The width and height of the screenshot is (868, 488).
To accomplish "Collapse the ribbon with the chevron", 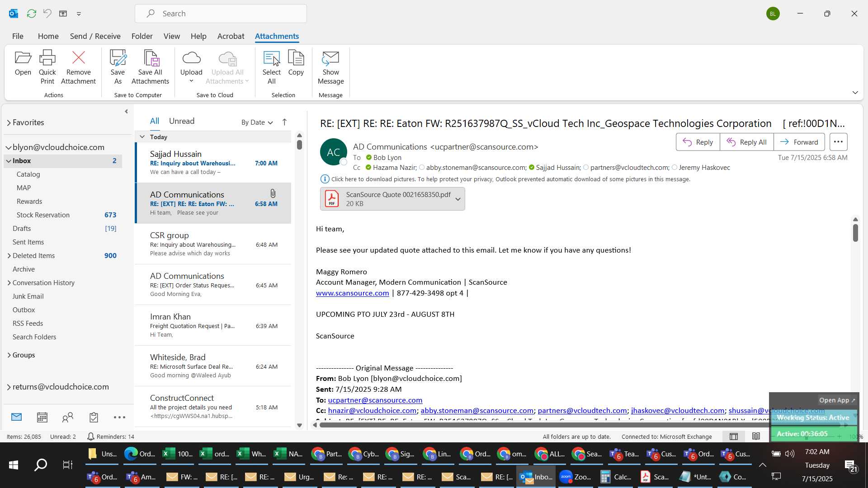I will click(855, 93).
